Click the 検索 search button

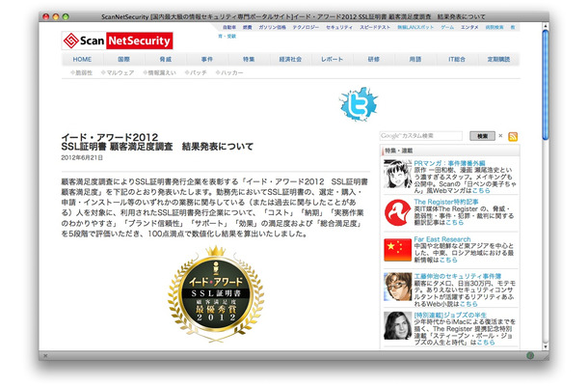[x=482, y=136]
